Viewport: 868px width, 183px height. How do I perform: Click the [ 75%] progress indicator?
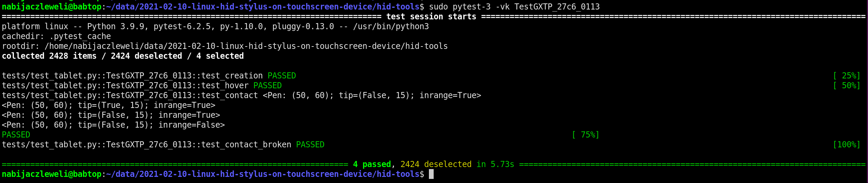[585, 135]
